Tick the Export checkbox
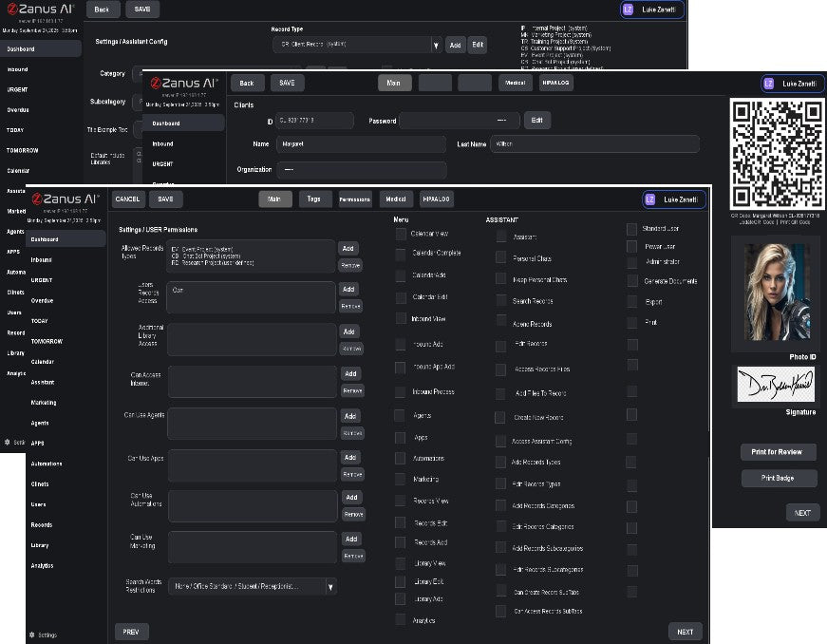The height and width of the screenshot is (644, 827). point(631,302)
